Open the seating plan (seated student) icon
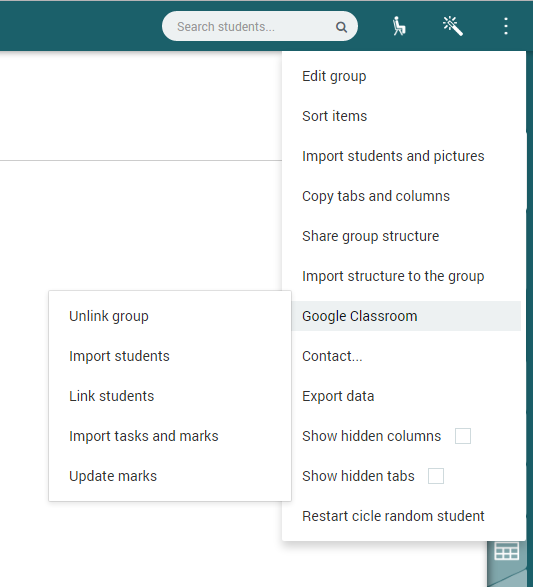 coord(399,26)
